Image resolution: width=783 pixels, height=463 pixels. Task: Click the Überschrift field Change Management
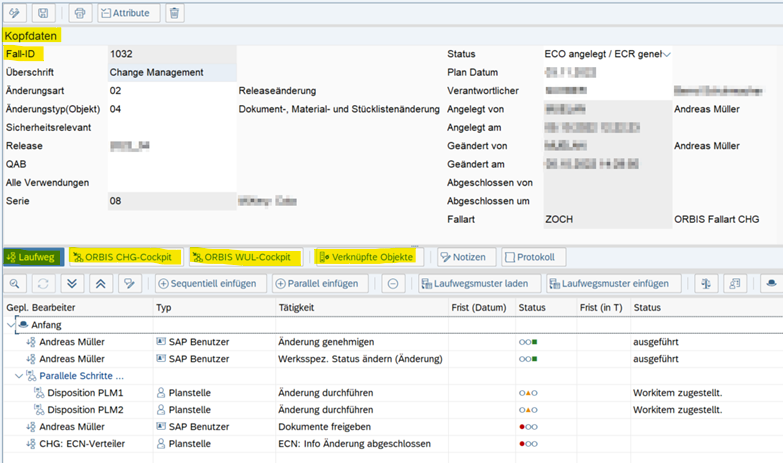pyautogui.click(x=172, y=72)
